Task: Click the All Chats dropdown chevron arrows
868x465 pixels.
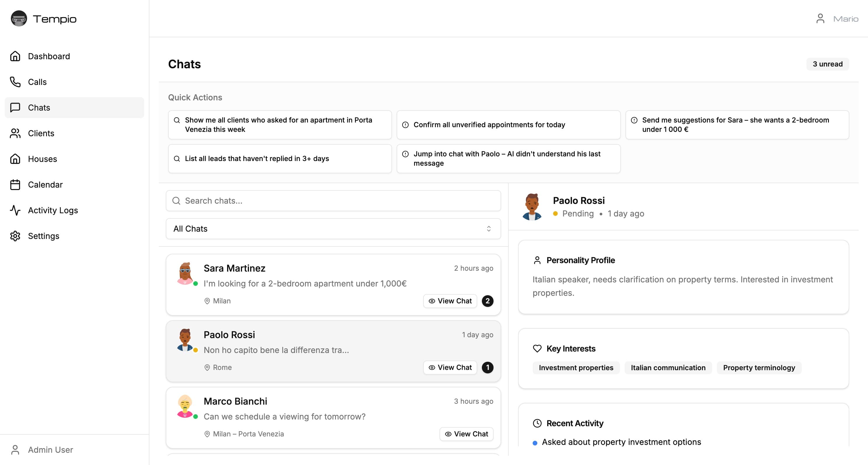Action: [x=489, y=229]
